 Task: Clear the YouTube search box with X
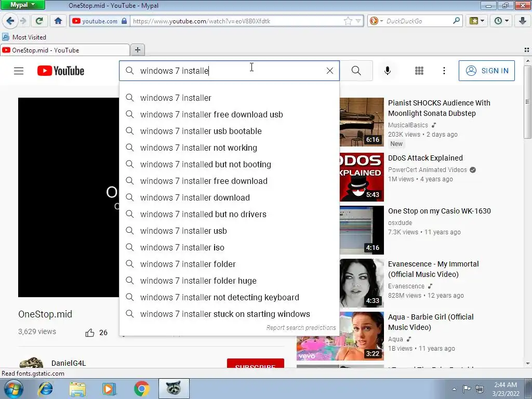(330, 71)
